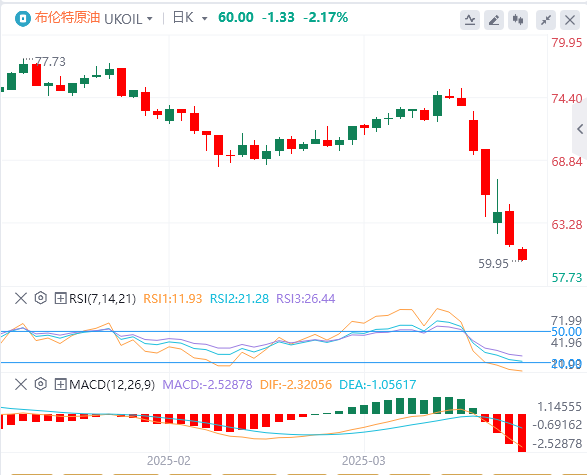Open RSI indicator settings hexagon icon
587x475 pixels.
40,298
